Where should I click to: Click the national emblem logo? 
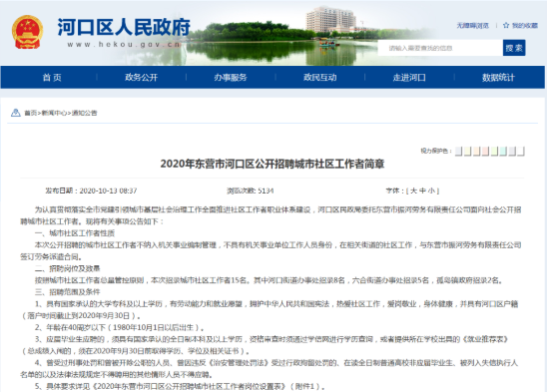coord(27,32)
